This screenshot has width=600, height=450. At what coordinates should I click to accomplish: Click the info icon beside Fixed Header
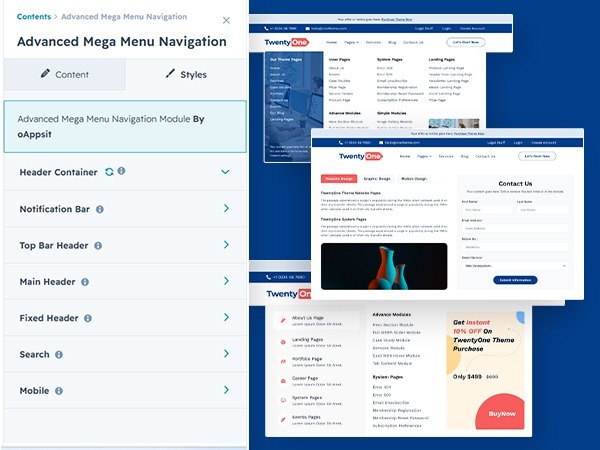click(88, 318)
